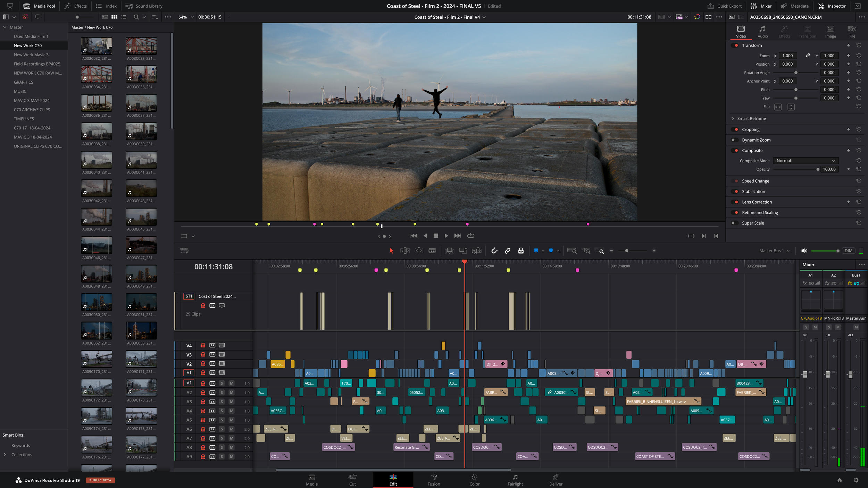Click the Full Extent Zoom icon

(571, 251)
